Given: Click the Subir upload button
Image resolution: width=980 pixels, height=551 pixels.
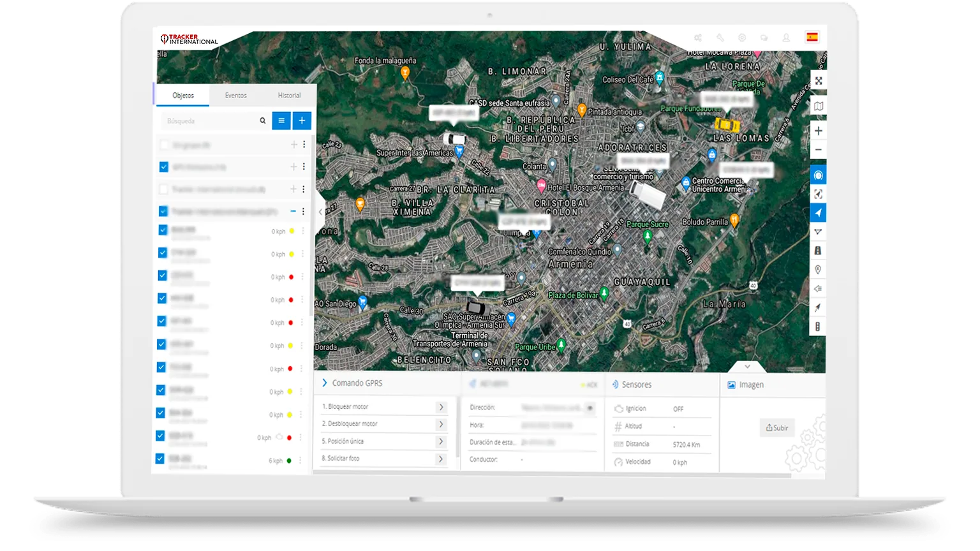Looking at the screenshot, I should tap(777, 428).
